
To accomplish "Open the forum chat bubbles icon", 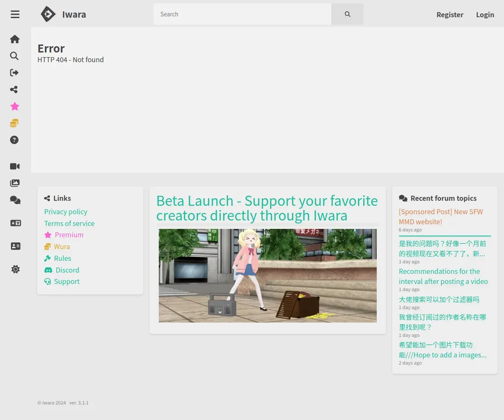I will 15,200.
